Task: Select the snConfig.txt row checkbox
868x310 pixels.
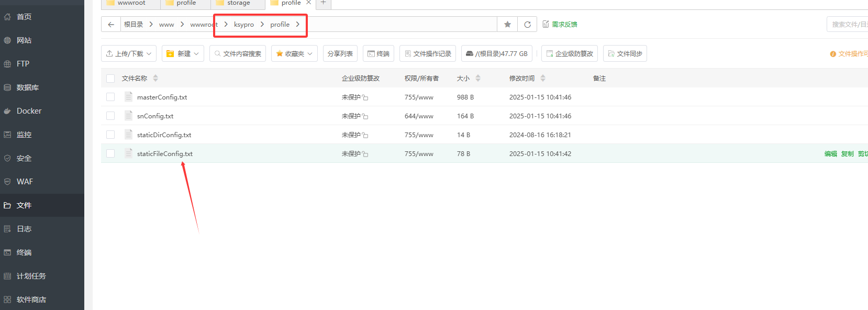Action: tap(110, 116)
